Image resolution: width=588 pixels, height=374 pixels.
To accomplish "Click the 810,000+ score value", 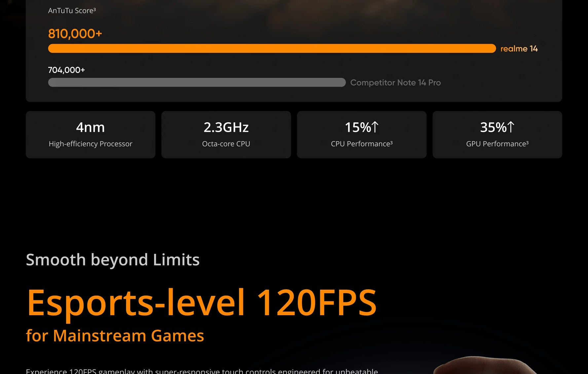I will click(75, 33).
